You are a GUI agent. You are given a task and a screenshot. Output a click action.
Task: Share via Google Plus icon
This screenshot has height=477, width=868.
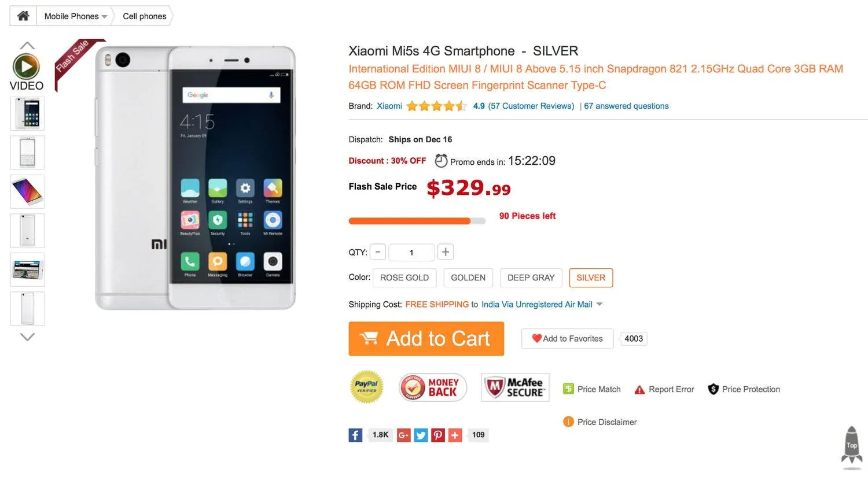click(404, 435)
